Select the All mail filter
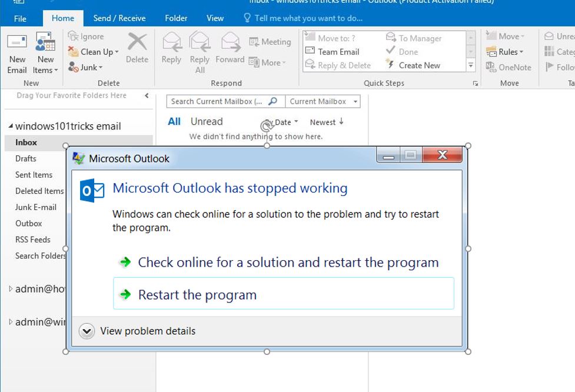 pyautogui.click(x=174, y=121)
